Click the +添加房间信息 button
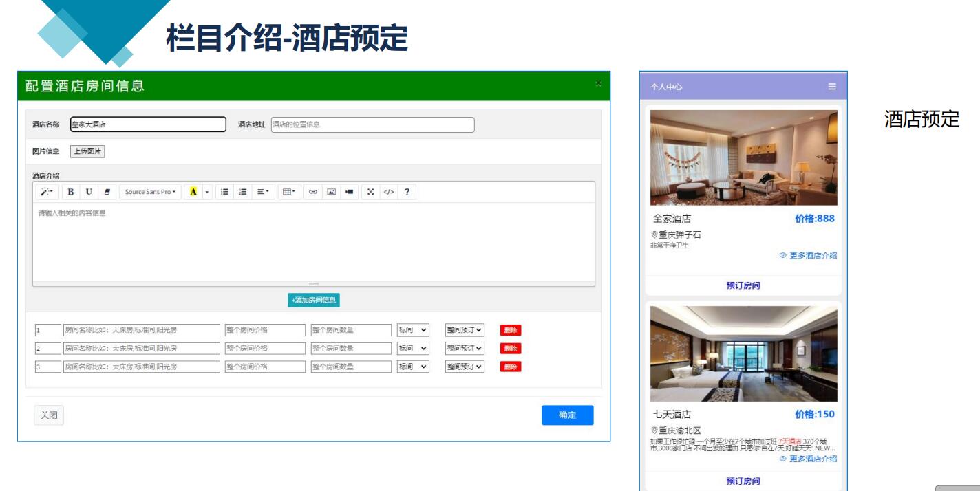Screen dimensions: 980x491 pyautogui.click(x=314, y=301)
